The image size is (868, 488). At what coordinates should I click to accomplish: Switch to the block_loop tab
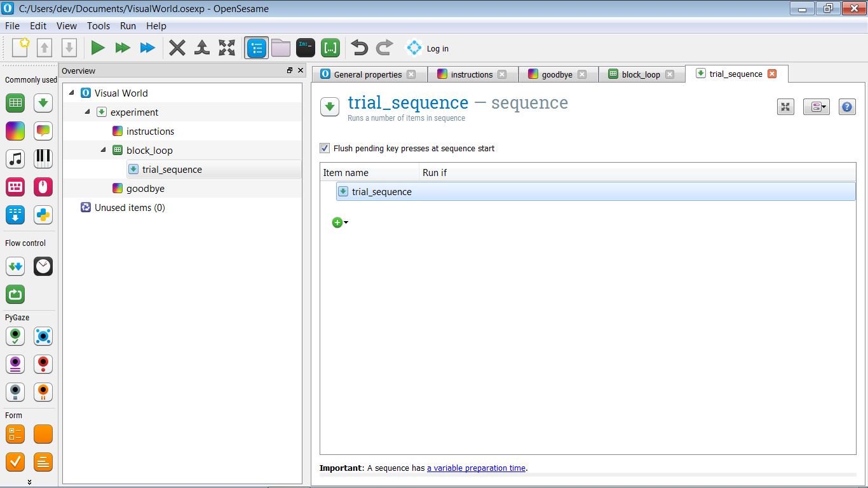(641, 74)
